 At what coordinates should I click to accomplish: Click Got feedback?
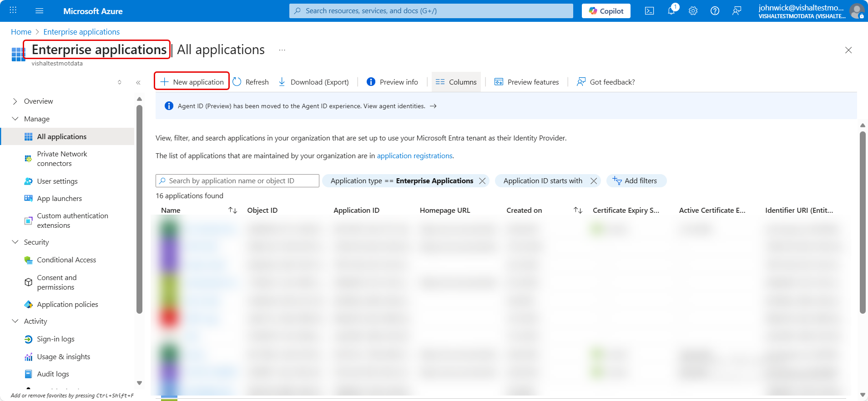pyautogui.click(x=606, y=82)
